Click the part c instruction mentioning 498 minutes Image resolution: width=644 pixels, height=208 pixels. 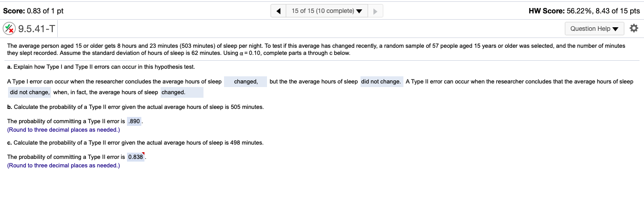136,143
